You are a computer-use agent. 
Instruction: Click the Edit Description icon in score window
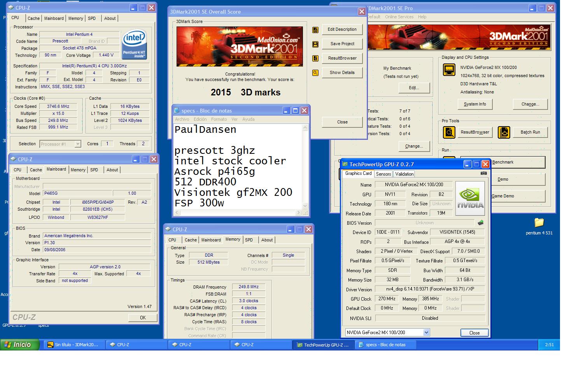click(x=315, y=30)
